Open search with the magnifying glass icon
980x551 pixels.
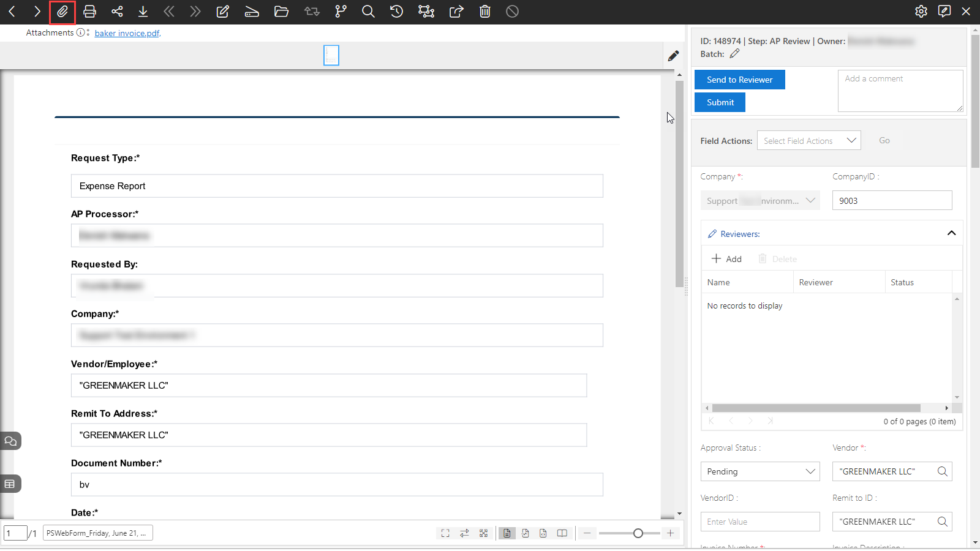[x=368, y=12]
